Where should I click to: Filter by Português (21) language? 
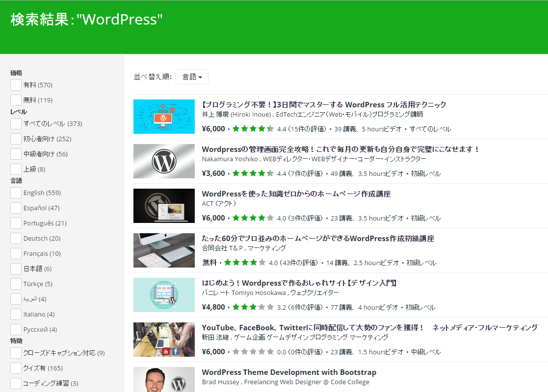click(x=16, y=223)
